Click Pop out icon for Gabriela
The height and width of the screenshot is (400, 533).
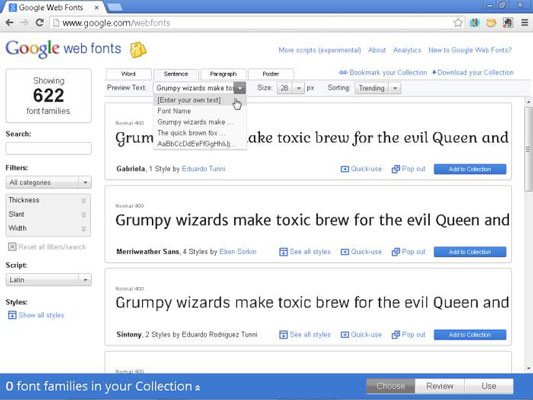point(396,169)
